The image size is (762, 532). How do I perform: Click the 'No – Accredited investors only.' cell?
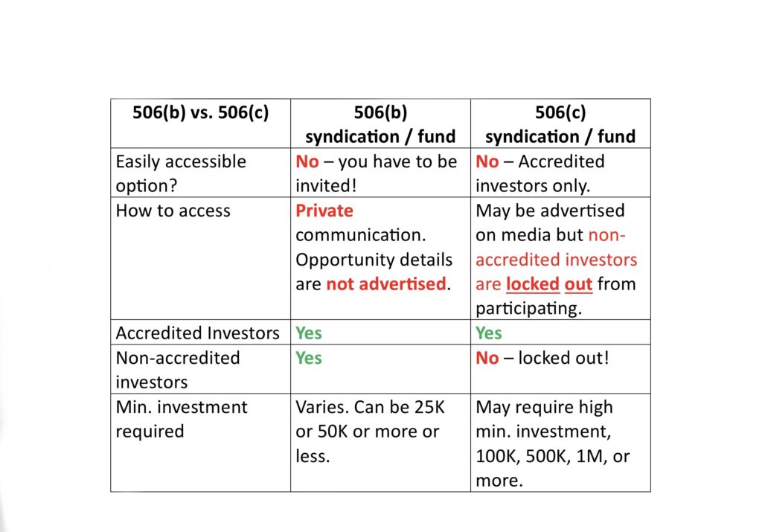tap(560, 173)
